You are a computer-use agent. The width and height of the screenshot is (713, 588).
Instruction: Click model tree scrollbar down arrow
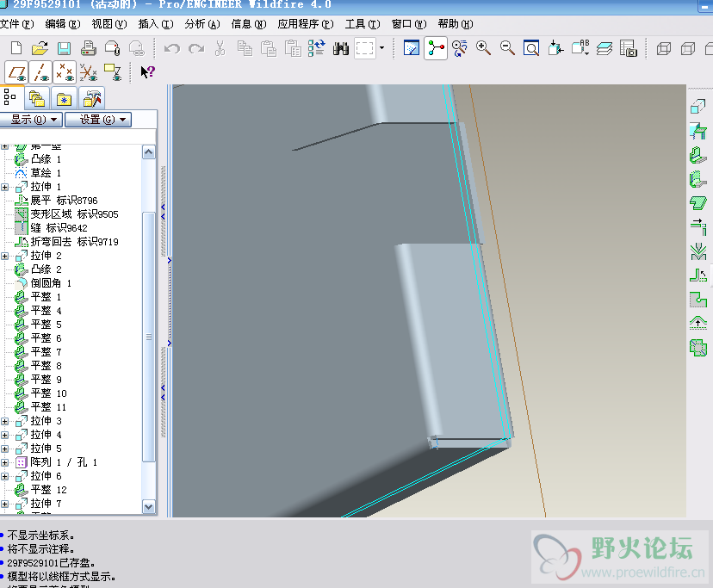149,506
